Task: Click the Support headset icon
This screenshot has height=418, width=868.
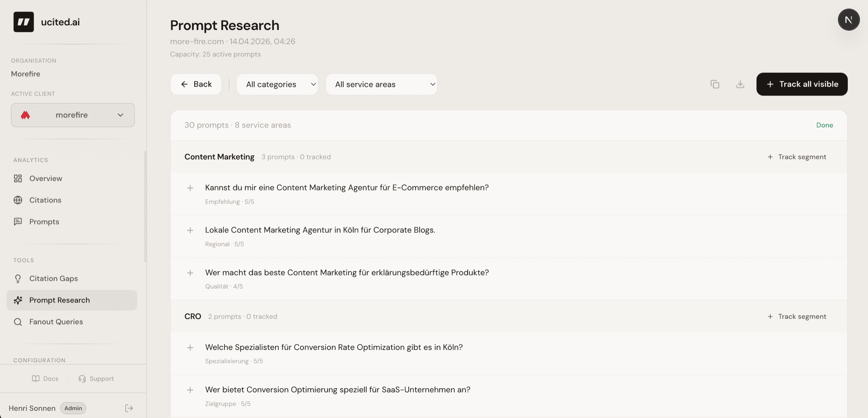Action: [x=82, y=379]
